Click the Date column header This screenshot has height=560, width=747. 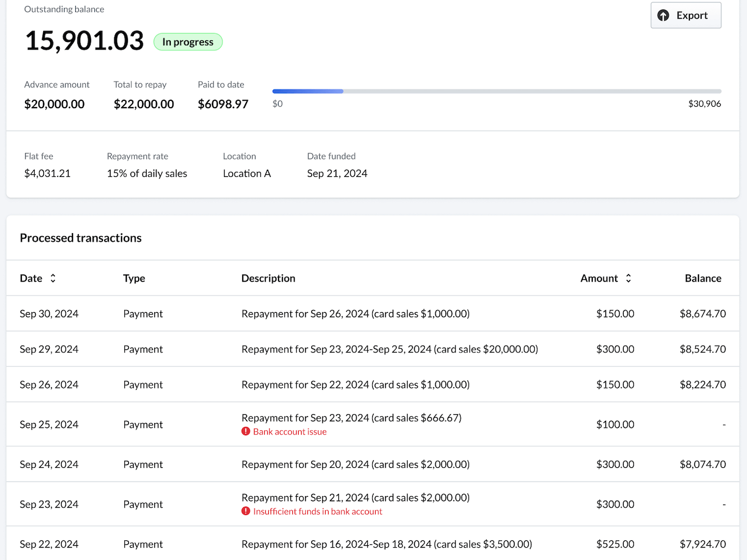pyautogui.click(x=31, y=278)
